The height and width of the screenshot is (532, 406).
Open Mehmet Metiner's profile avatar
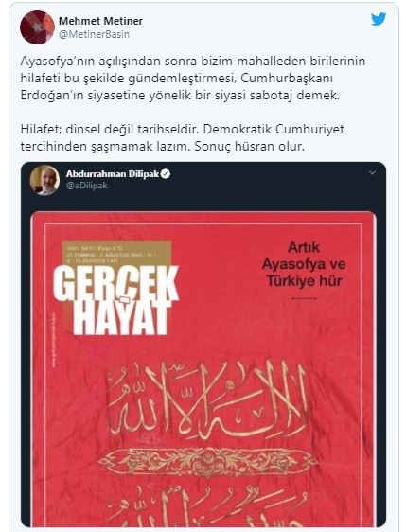coord(37,27)
